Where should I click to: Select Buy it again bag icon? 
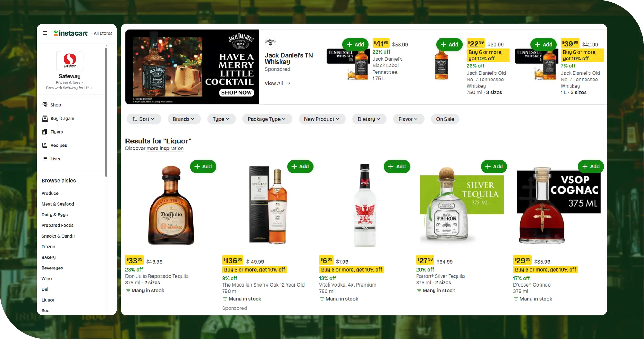[x=45, y=118]
